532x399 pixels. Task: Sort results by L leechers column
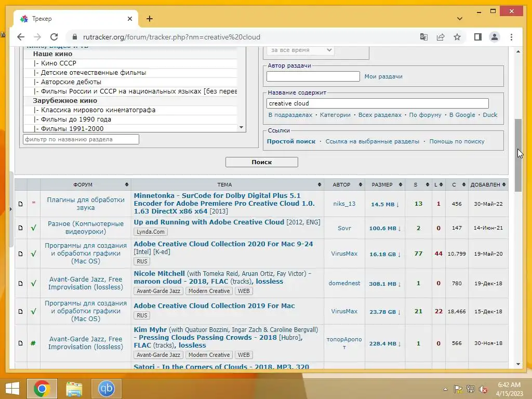pos(438,184)
